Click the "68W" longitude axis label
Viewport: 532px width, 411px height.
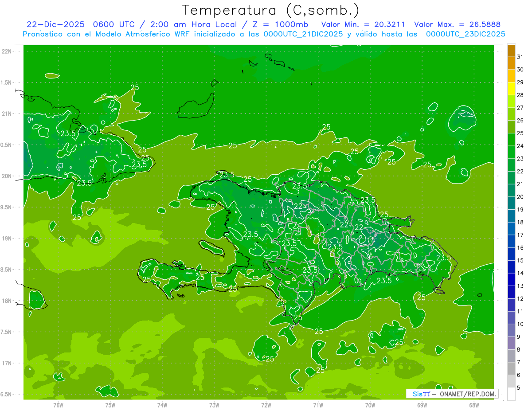474,405
